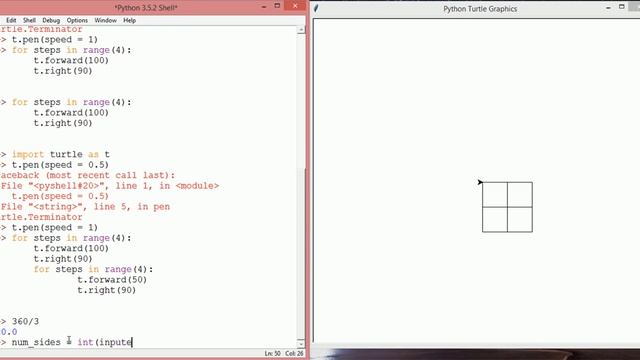The width and height of the screenshot is (640, 360).
Task: Click the 't.forward(50)' line
Action: (x=112, y=280)
